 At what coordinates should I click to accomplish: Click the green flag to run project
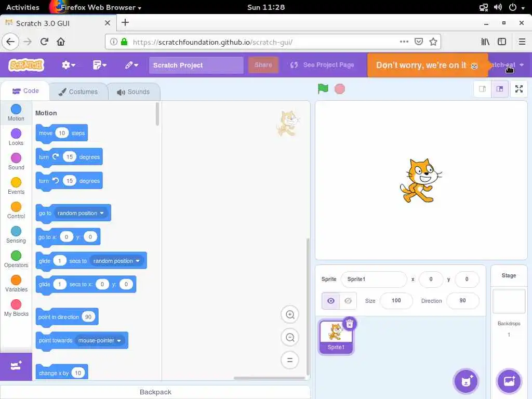point(323,89)
